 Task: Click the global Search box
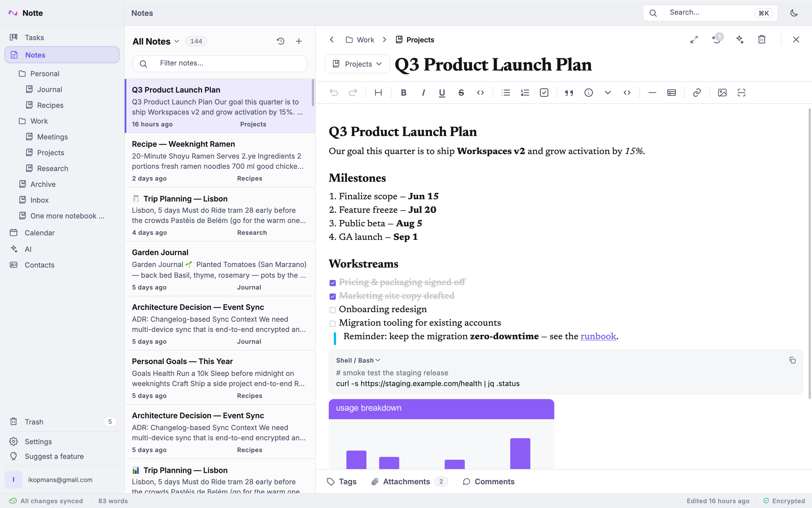pos(710,13)
